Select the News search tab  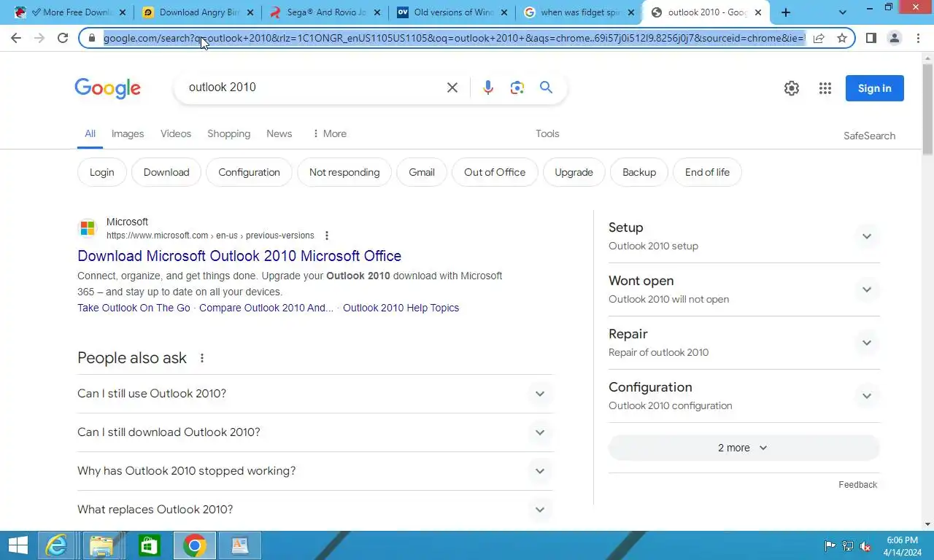pos(279,133)
